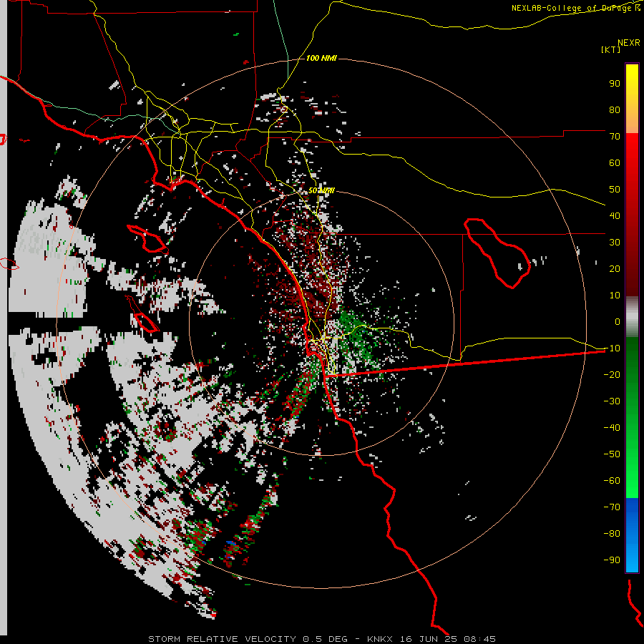Click the -20 value on the velocity scale
Screen dimensions: 644x644
pyautogui.click(x=612, y=375)
